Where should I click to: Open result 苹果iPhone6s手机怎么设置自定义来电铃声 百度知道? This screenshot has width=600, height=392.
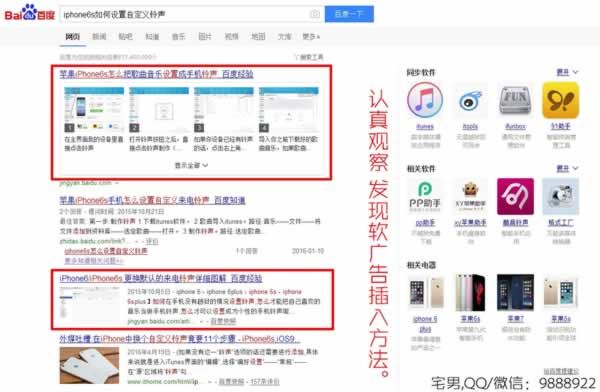pos(152,200)
